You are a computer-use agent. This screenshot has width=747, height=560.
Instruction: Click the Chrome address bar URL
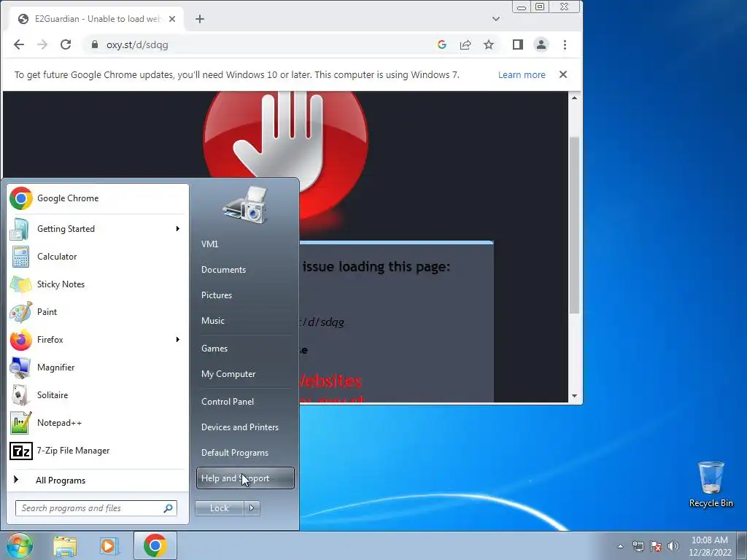coord(137,44)
